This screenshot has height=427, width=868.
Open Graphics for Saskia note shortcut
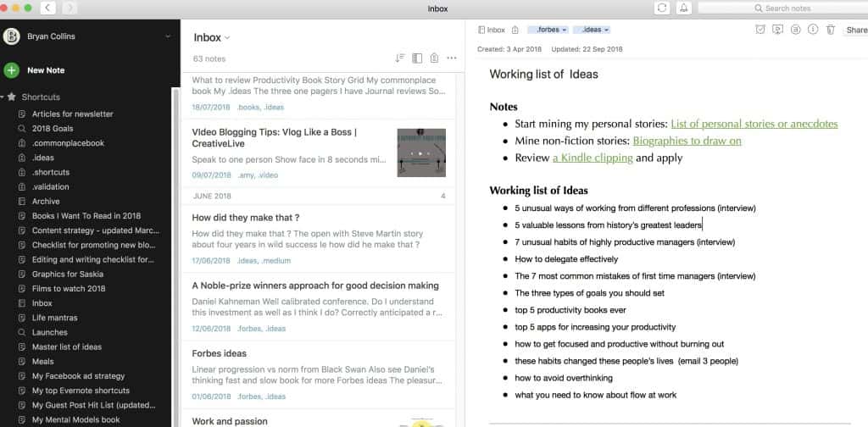coord(68,274)
